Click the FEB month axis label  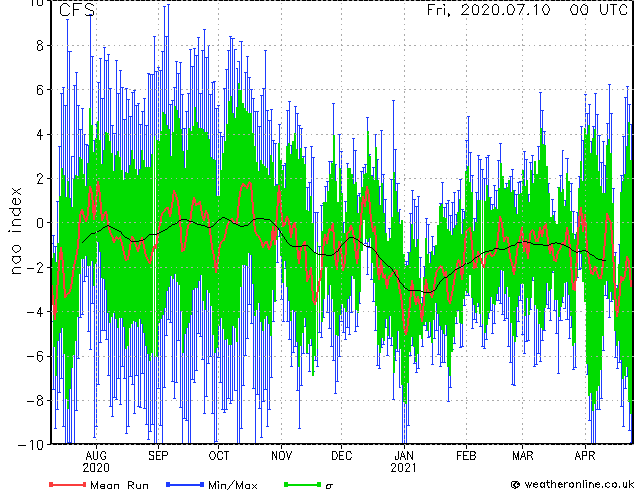click(x=466, y=456)
